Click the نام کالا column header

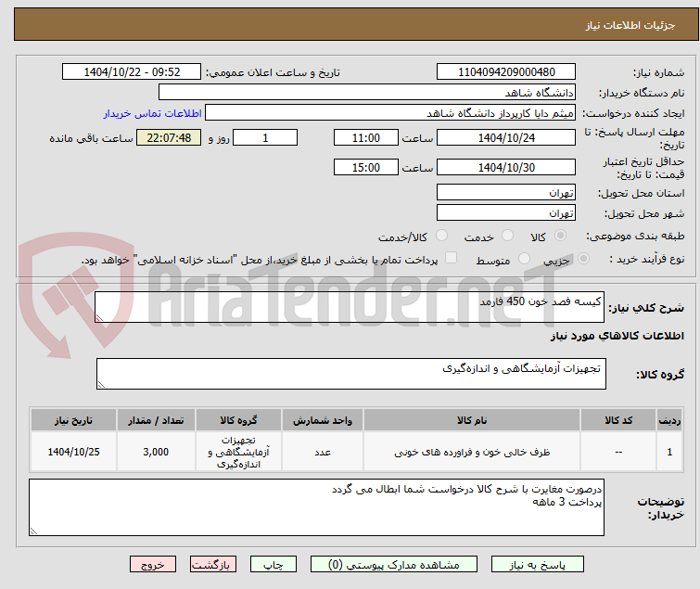tap(472, 420)
